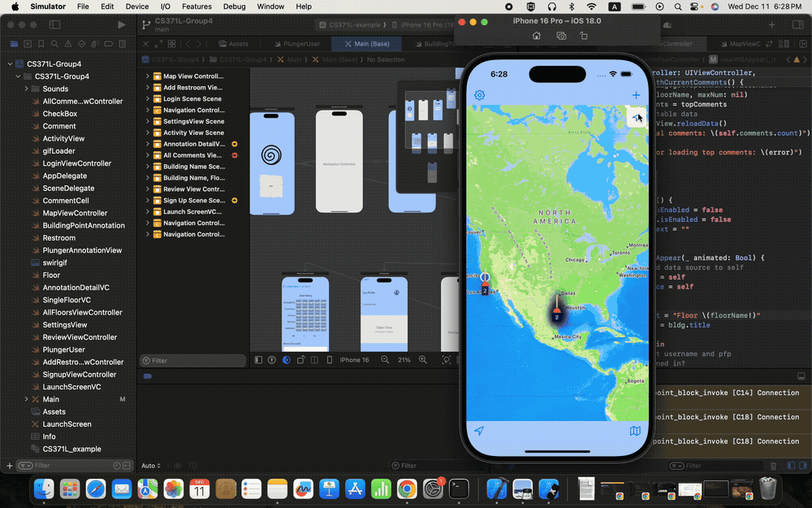This screenshot has width=812, height=508.
Task: Open the Auto variables scope popup
Action: tap(151, 466)
